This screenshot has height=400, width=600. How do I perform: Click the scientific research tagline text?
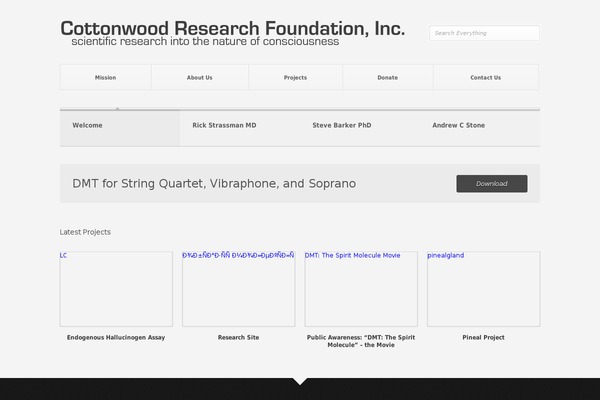(x=205, y=41)
